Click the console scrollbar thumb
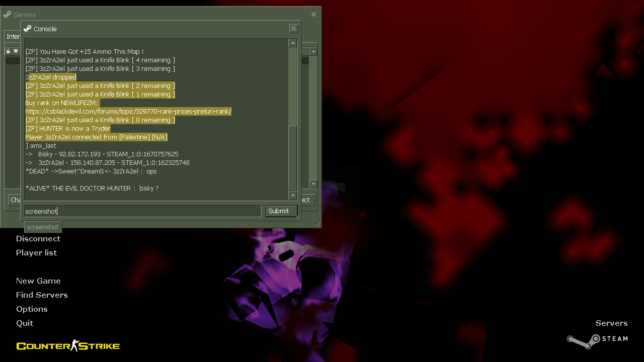 tap(293, 158)
